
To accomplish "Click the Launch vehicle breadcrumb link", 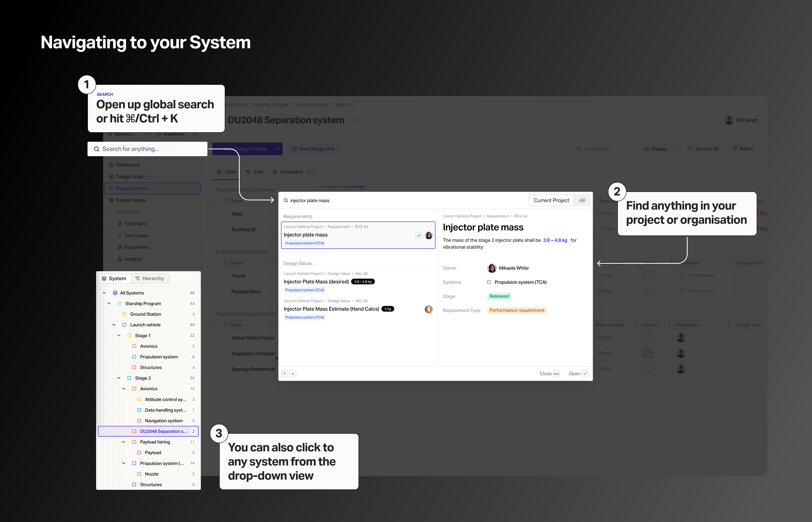I will coord(312,105).
